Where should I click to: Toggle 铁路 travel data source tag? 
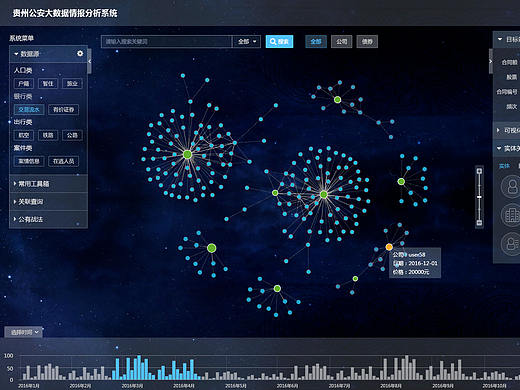coord(48,135)
